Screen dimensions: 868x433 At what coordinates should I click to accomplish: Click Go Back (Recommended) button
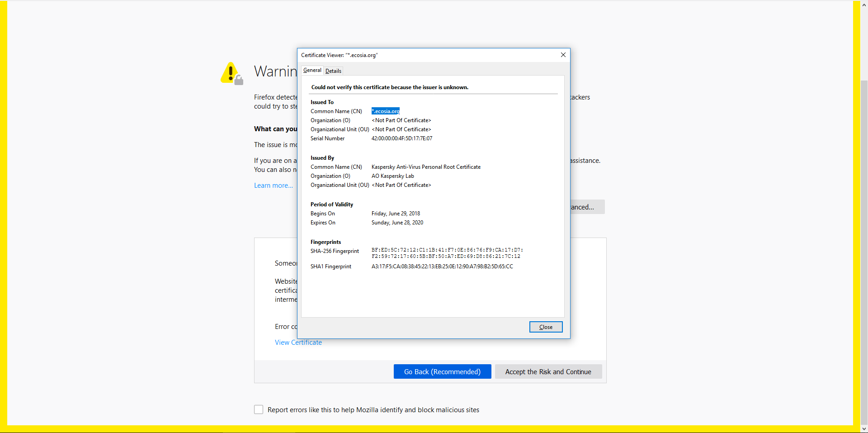click(442, 371)
